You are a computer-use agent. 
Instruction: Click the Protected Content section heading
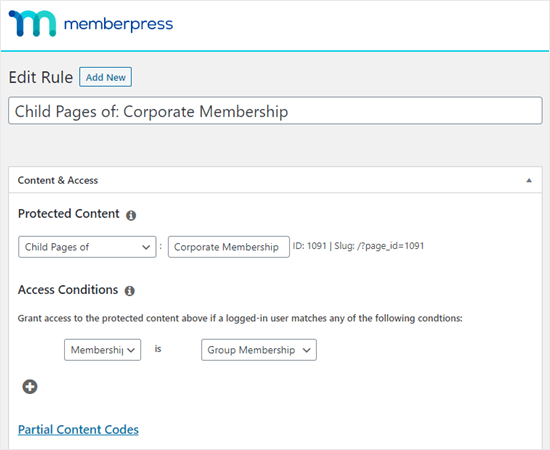click(69, 214)
